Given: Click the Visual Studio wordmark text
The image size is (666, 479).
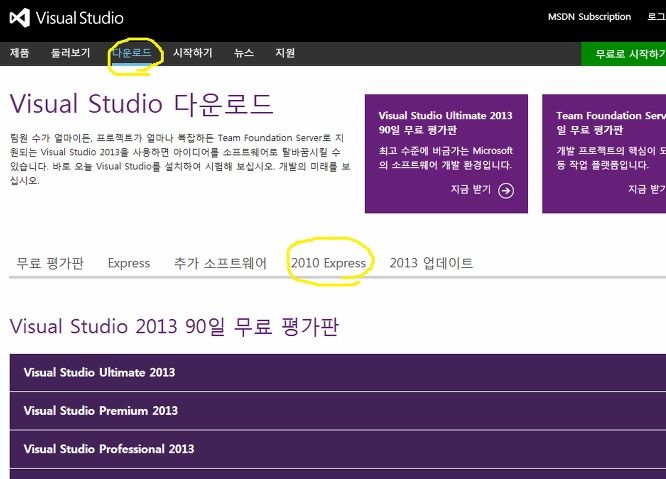Looking at the screenshot, I should 79,18.
